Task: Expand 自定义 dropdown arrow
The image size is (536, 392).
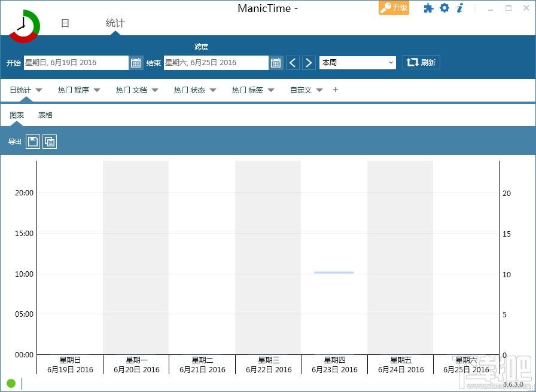Action: tap(319, 90)
